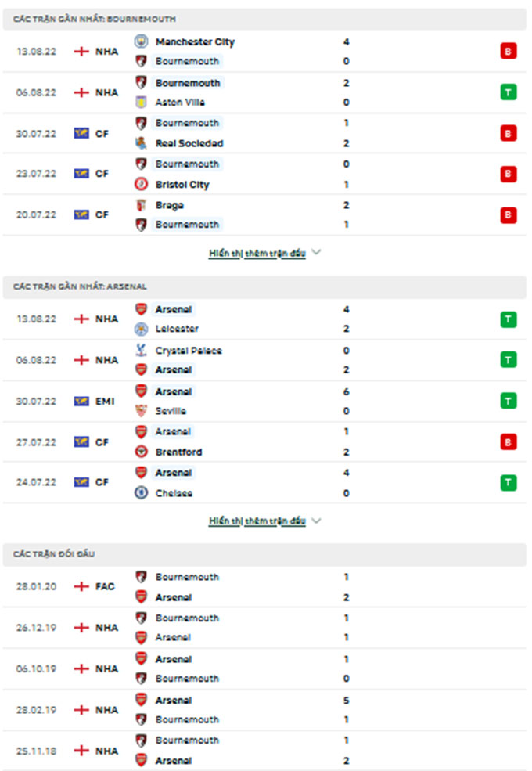The image size is (532, 771).
Task: Open the 28.01.20 FA Cup head-to-head match
Action: point(264,586)
